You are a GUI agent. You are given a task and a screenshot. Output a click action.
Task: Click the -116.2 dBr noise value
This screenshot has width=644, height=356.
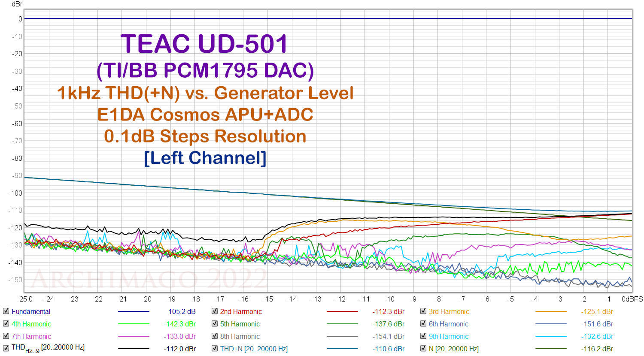tap(597, 349)
